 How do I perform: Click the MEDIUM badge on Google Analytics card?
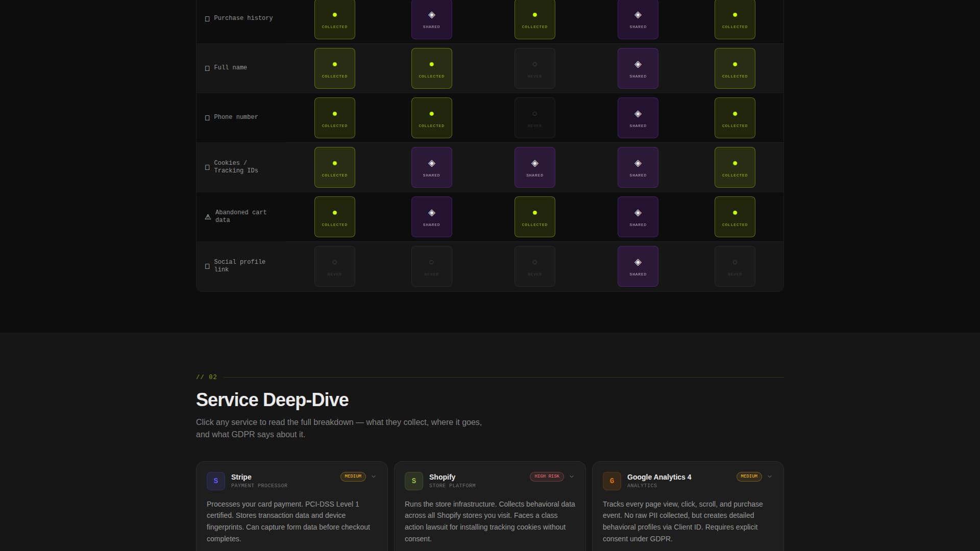coord(749,477)
